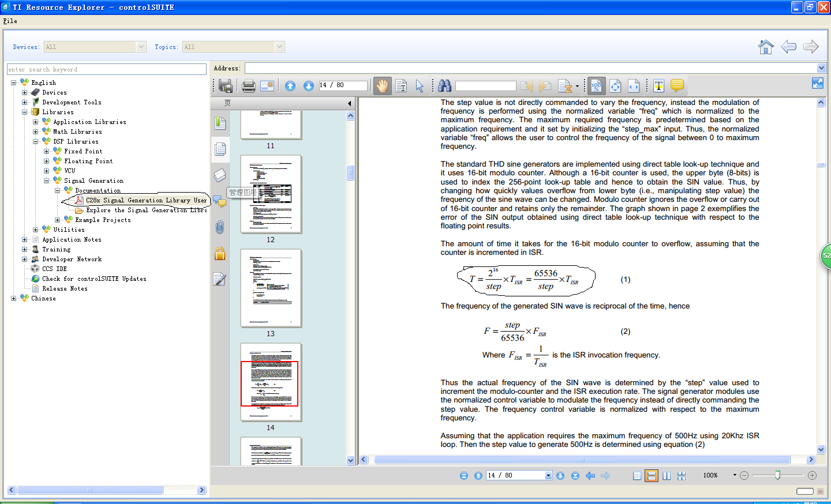Open the advanced search document icon

point(565,86)
